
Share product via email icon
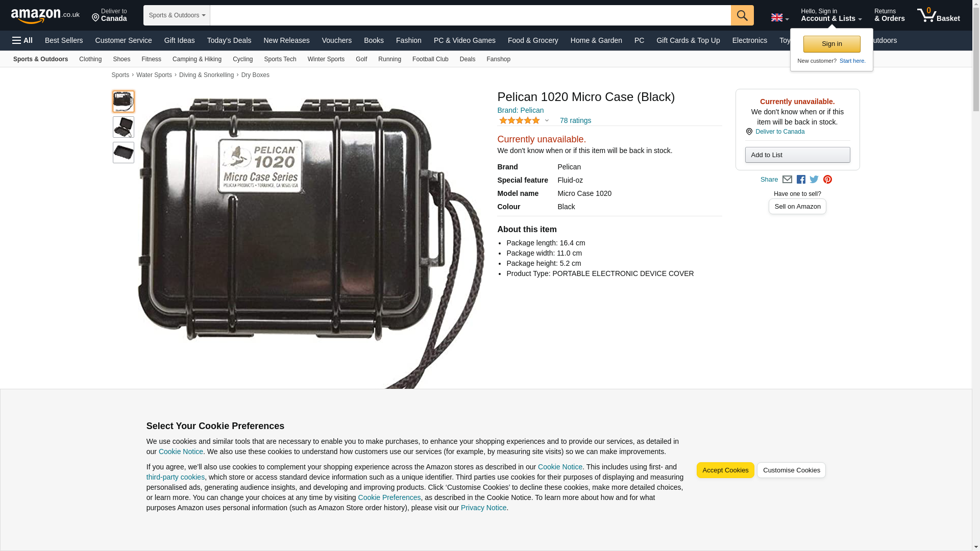787,180
